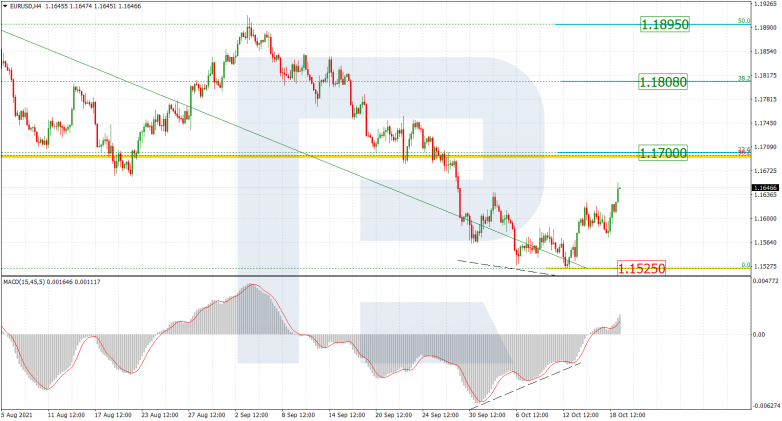The height and width of the screenshot is (421, 782).
Task: Click the 20 Sep 12:00 time label
Action: [394, 415]
